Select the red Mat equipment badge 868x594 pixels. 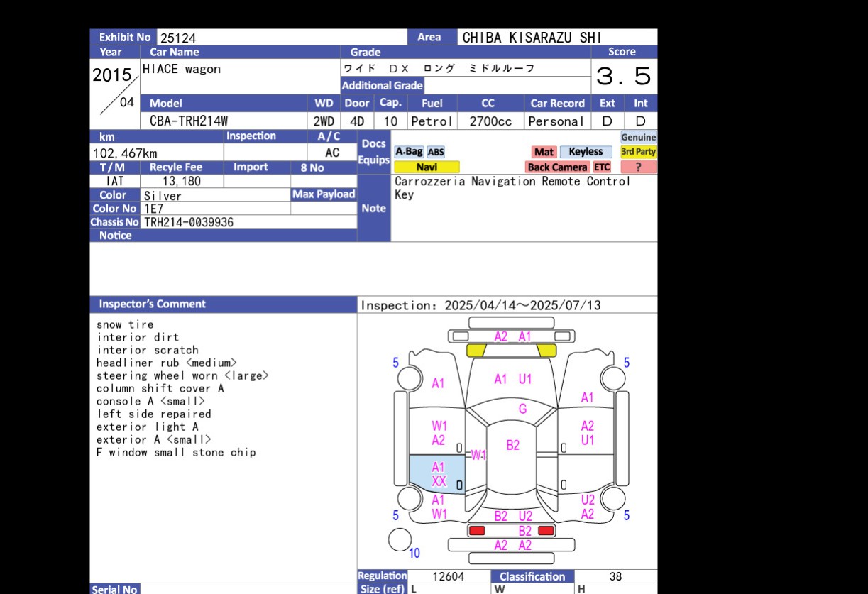coord(544,152)
